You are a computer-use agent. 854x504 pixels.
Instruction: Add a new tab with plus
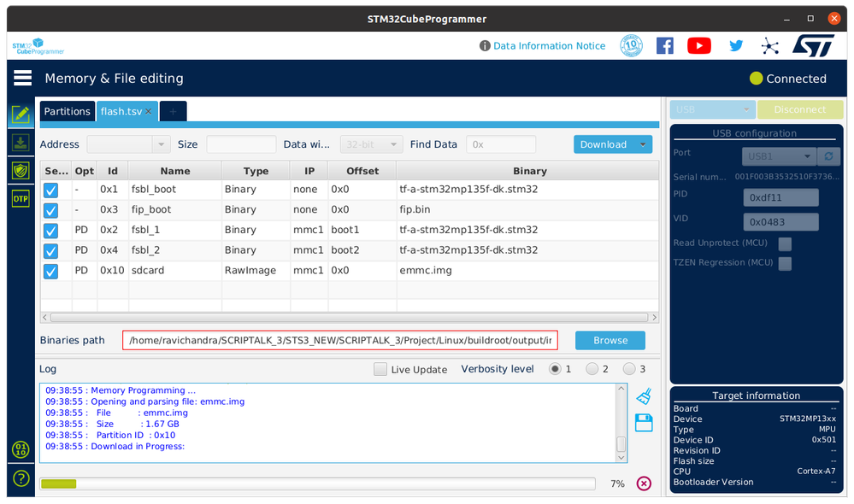point(174,111)
